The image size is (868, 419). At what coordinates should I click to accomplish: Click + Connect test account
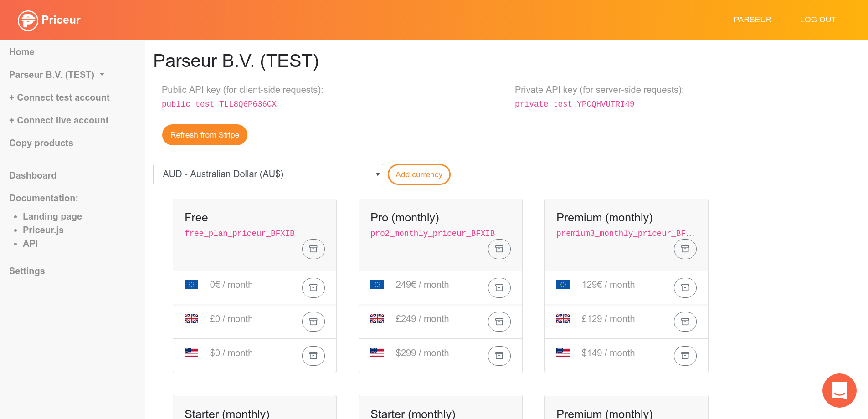59,97
